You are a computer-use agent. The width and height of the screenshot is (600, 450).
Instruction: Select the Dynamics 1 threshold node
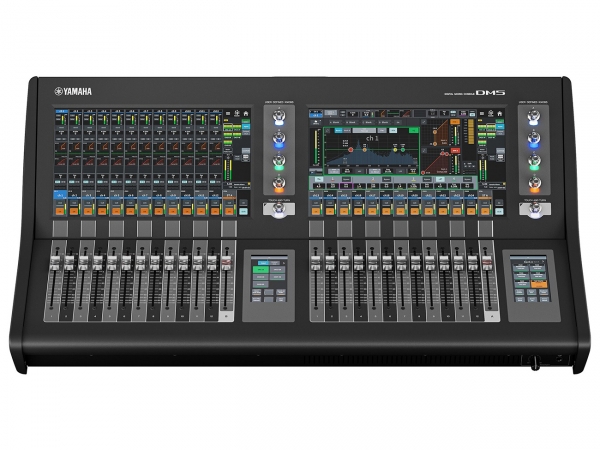435,132
